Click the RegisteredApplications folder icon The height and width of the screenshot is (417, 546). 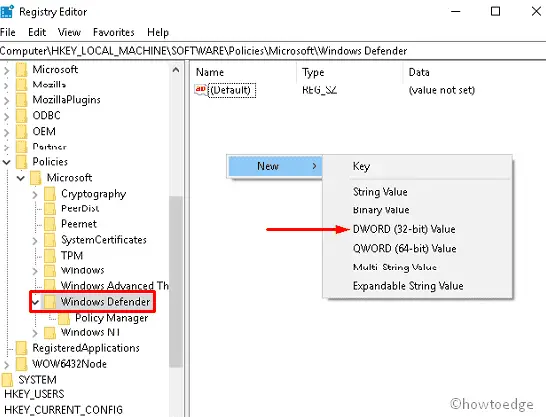[x=22, y=348]
